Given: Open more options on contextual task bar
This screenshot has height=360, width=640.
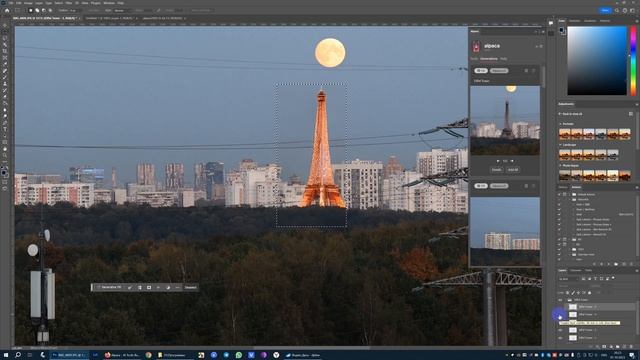Looking at the screenshot, I should pos(178,287).
